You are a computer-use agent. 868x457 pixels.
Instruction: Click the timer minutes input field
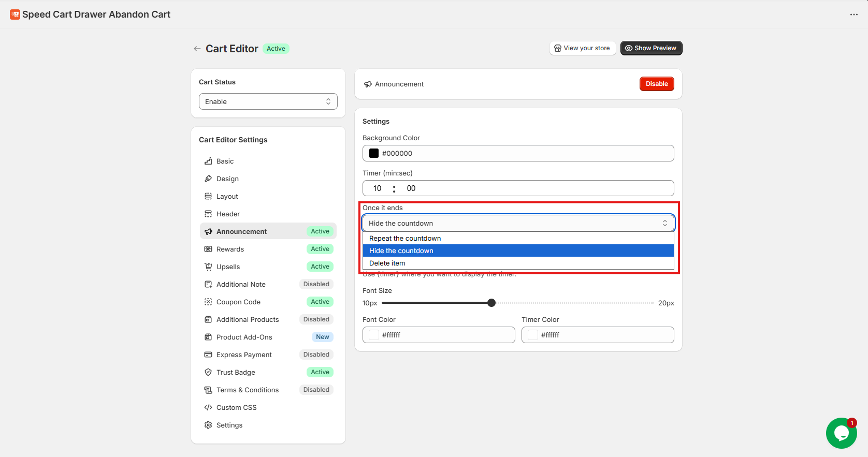(x=377, y=188)
